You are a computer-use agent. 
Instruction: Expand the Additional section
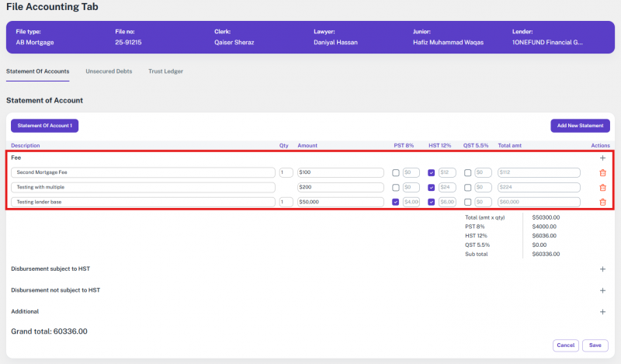tap(602, 311)
